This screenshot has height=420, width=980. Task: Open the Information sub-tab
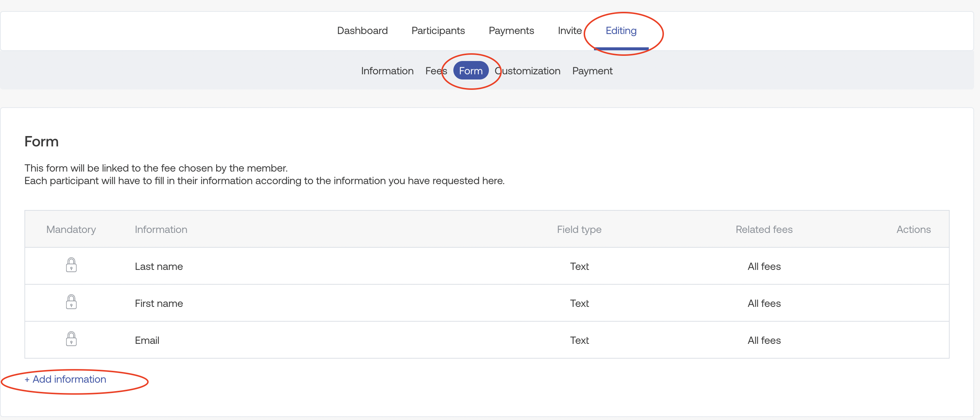387,71
